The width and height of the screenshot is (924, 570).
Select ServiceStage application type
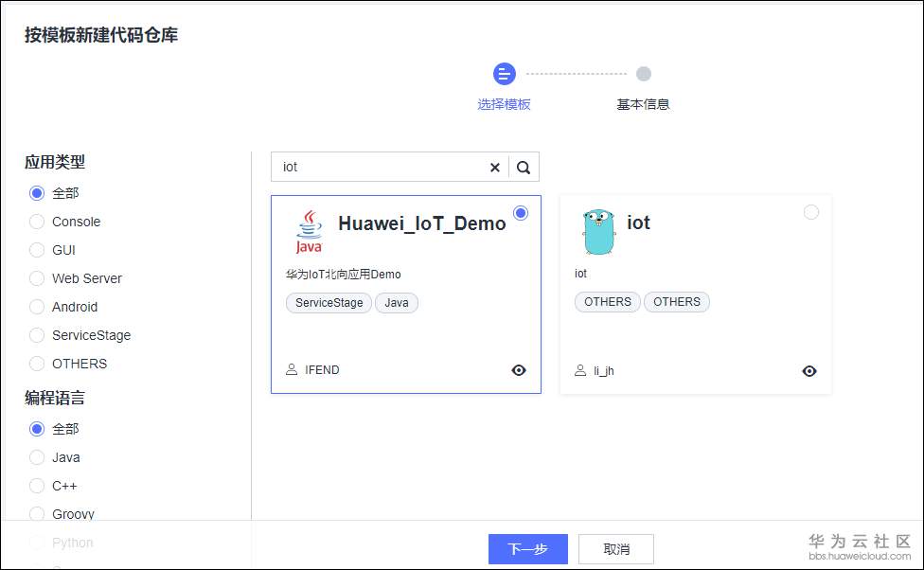point(37,335)
